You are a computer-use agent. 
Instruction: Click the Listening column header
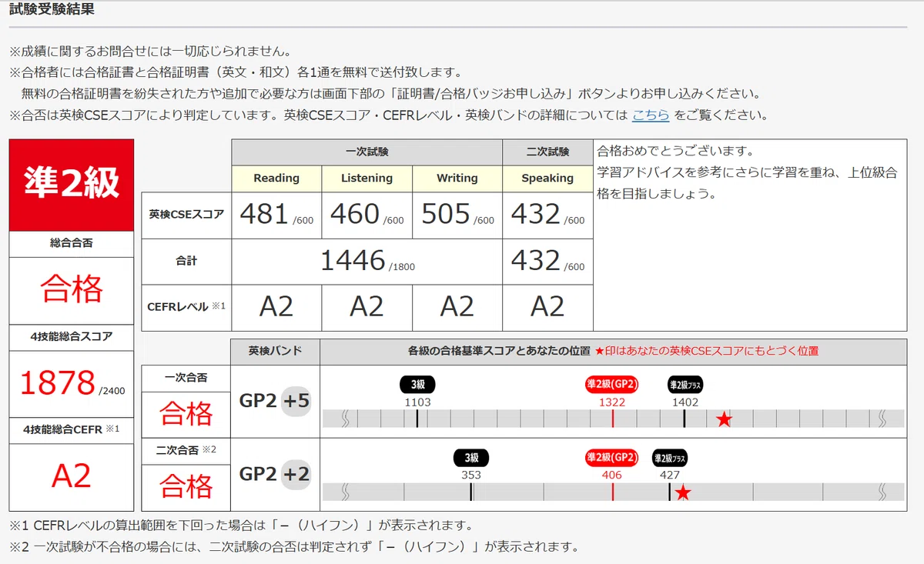[x=367, y=178]
